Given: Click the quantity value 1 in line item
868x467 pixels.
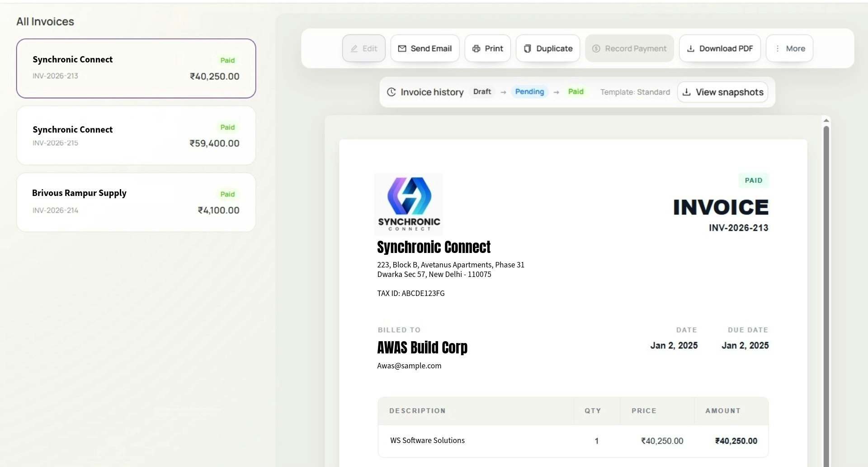Looking at the screenshot, I should (597, 441).
